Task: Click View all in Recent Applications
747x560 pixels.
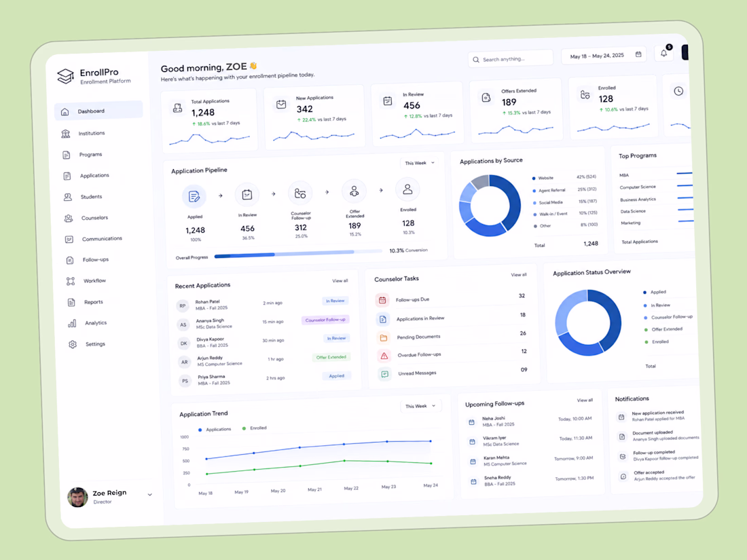Action: (340, 281)
